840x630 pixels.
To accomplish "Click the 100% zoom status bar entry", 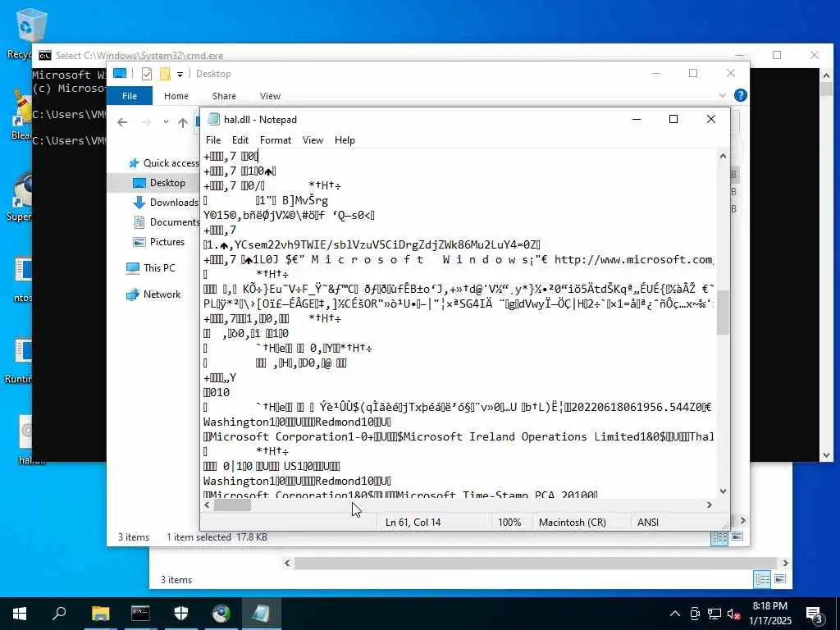I will pos(509,522).
